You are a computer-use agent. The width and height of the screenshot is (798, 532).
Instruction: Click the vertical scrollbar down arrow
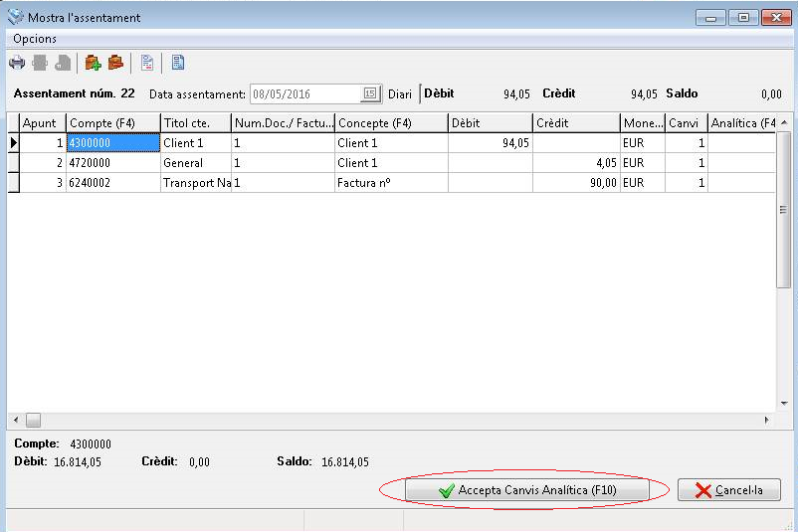(784, 404)
